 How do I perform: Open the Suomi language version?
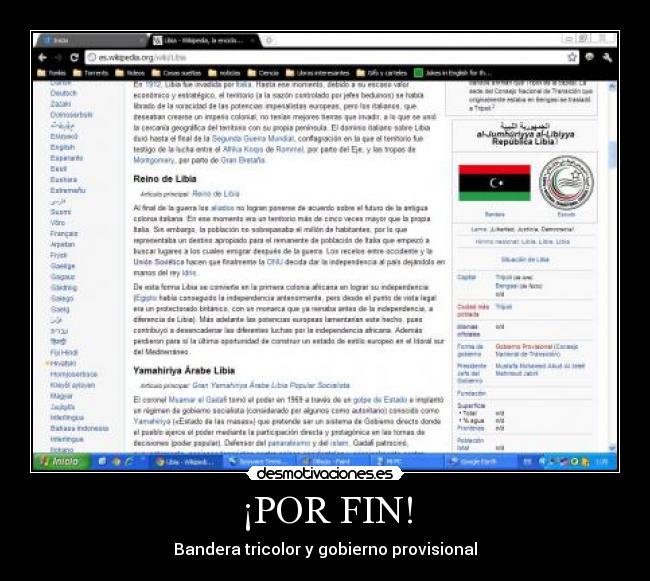pyautogui.click(x=61, y=212)
